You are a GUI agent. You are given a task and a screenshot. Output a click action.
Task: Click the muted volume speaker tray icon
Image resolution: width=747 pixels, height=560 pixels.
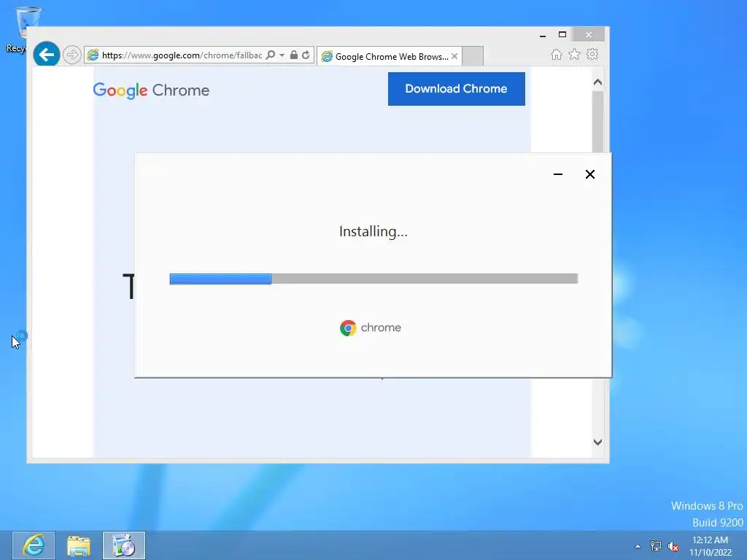click(x=673, y=546)
